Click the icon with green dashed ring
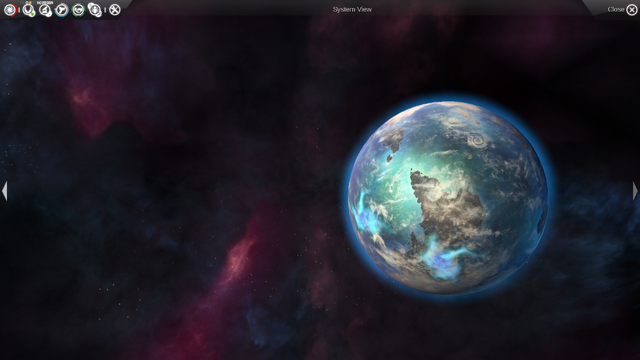640x360 pixels. (78, 9)
